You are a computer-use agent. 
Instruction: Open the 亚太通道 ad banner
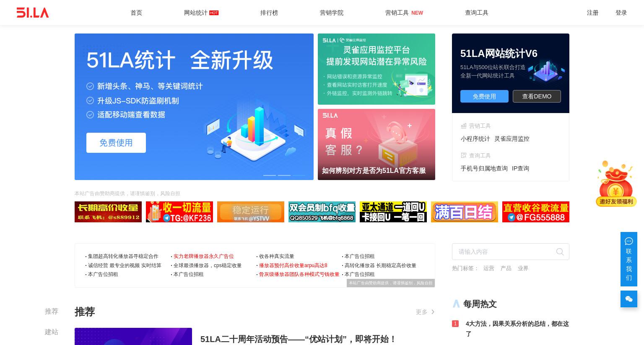click(393, 212)
